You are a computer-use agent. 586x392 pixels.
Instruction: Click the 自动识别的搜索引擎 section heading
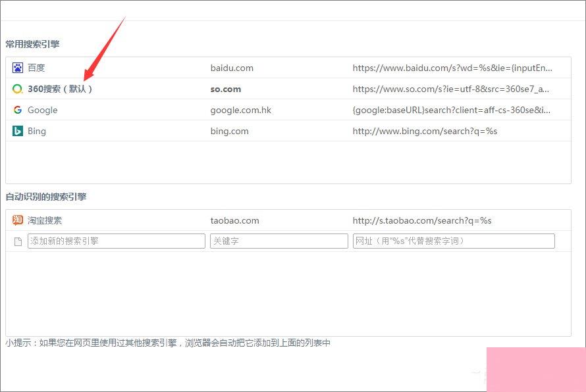coord(46,197)
